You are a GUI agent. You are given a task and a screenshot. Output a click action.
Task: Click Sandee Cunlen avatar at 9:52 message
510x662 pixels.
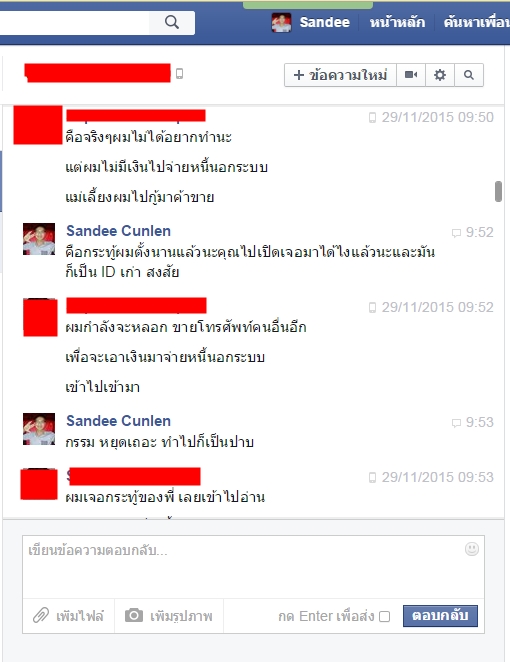(x=39, y=239)
